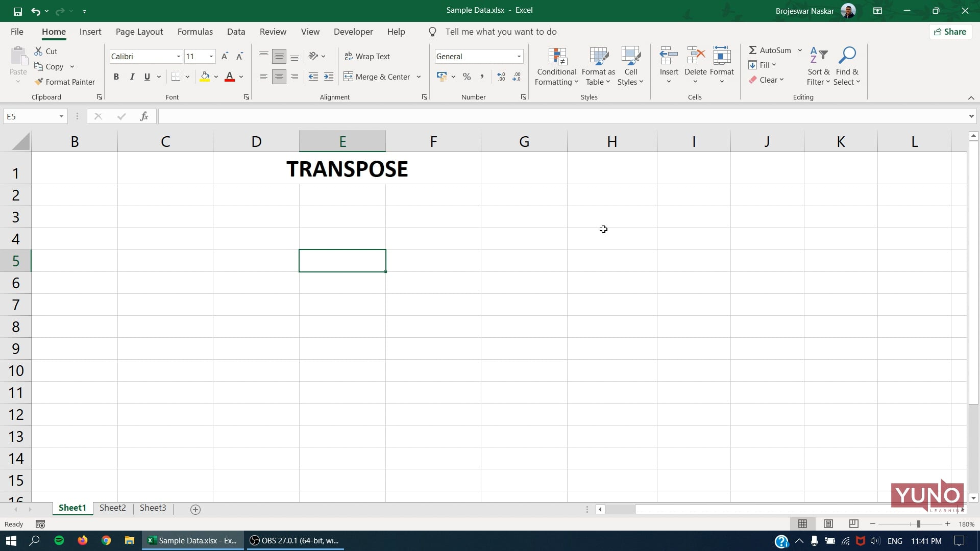
Task: Align cell text to the right
Action: point(295,77)
